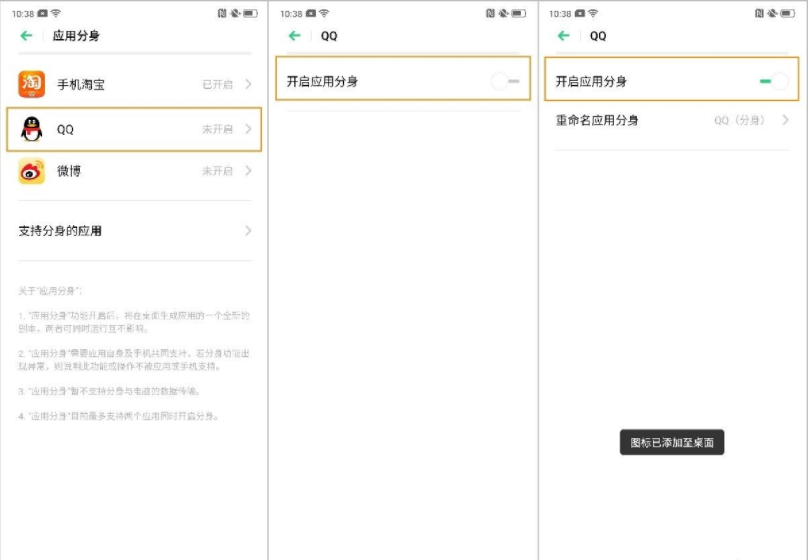Image resolution: width=808 pixels, height=560 pixels.
Task: Tap the back arrow on the middle QQ screen
Action: coord(295,36)
